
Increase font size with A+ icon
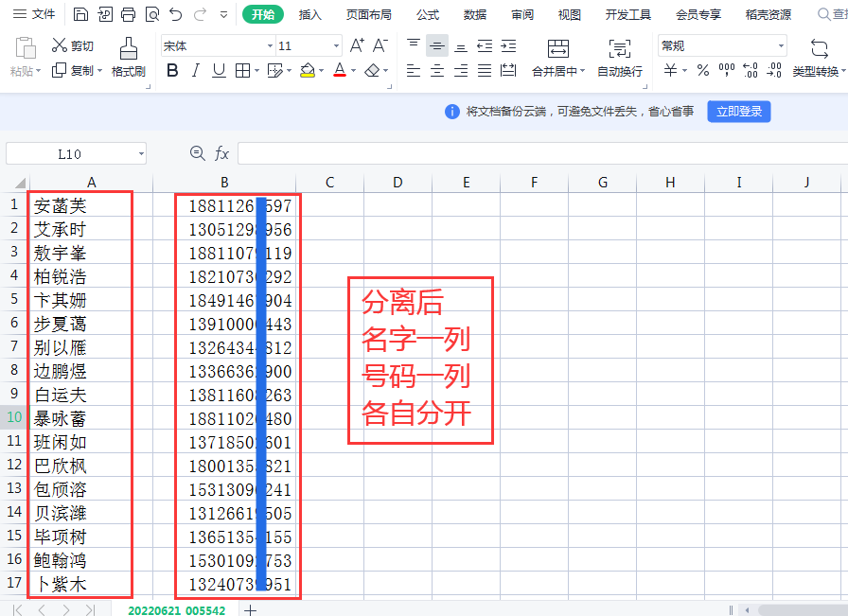point(356,44)
